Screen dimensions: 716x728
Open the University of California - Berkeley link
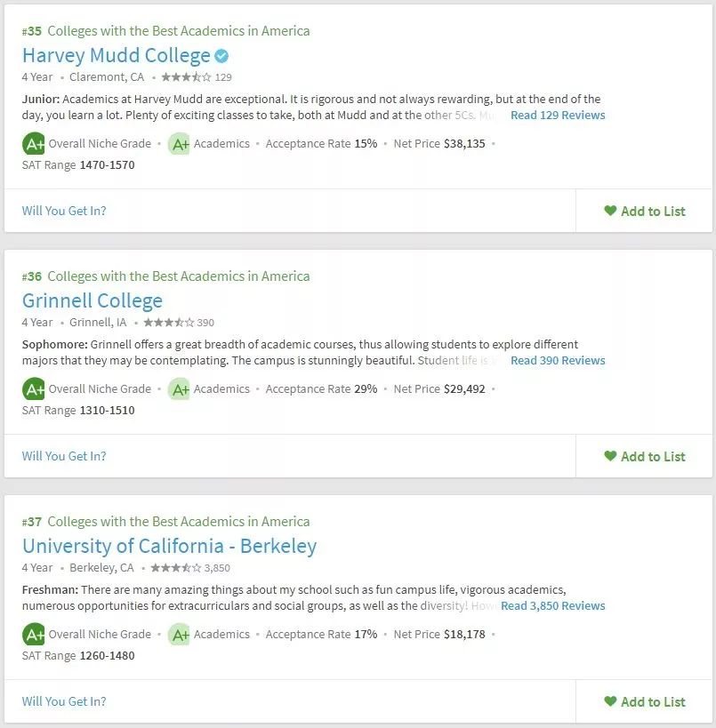point(169,546)
